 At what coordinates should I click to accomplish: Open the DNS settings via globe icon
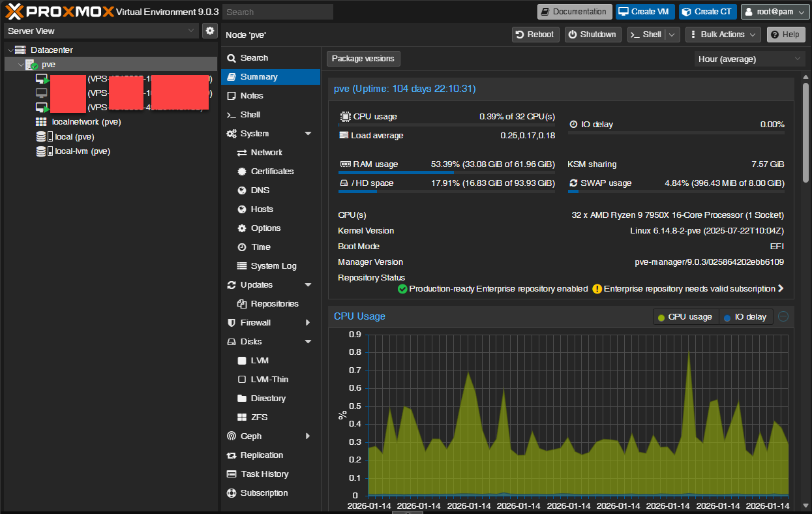click(x=242, y=190)
